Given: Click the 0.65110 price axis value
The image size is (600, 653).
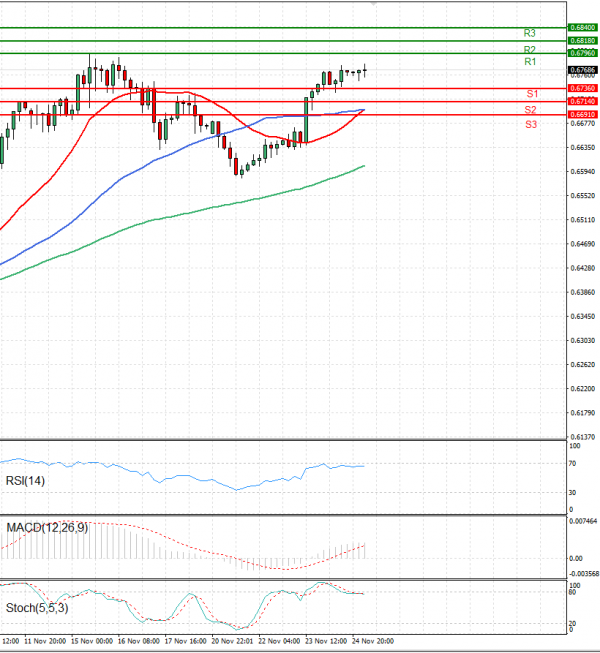Looking at the screenshot, I should 583,220.
